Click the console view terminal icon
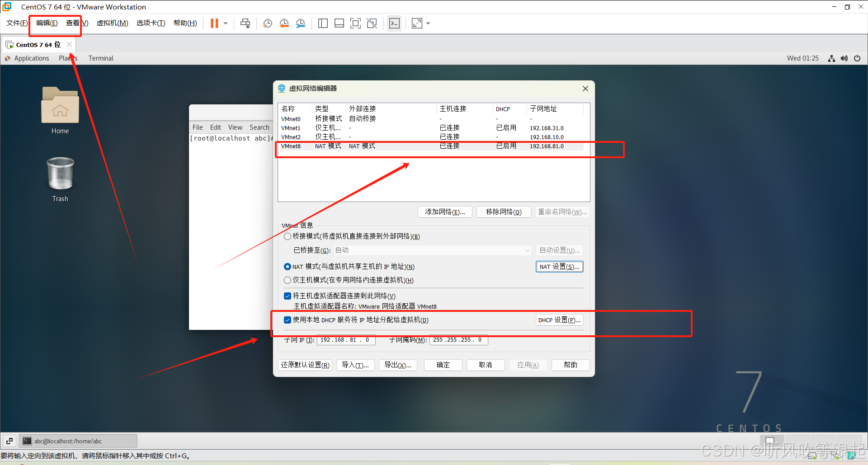Screen dimensions: 868x465 pos(394,23)
